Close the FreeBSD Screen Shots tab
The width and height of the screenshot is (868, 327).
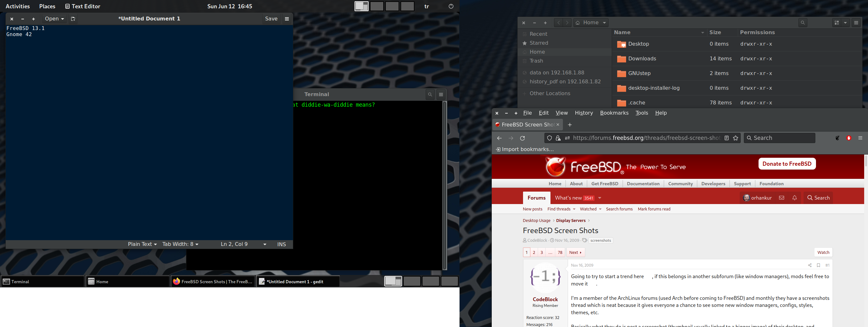point(558,125)
